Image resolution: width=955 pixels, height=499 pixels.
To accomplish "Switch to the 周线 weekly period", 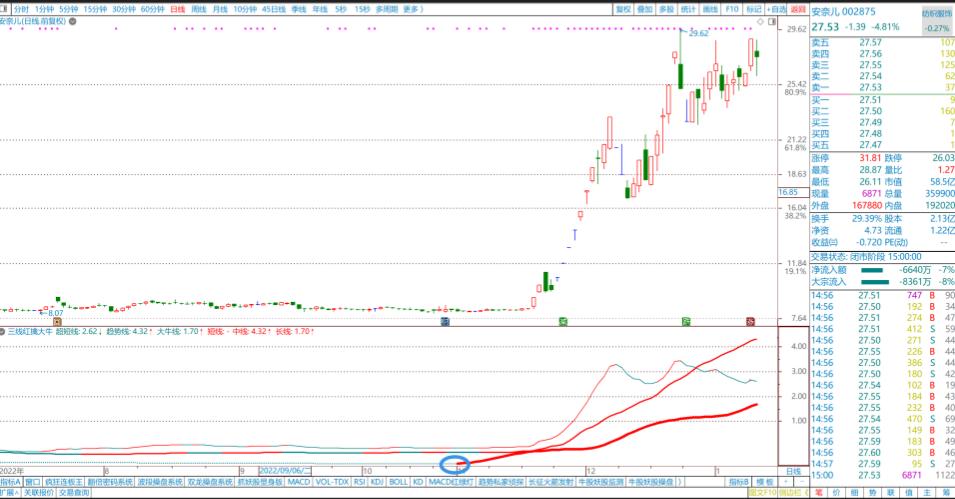I will pos(199,9).
